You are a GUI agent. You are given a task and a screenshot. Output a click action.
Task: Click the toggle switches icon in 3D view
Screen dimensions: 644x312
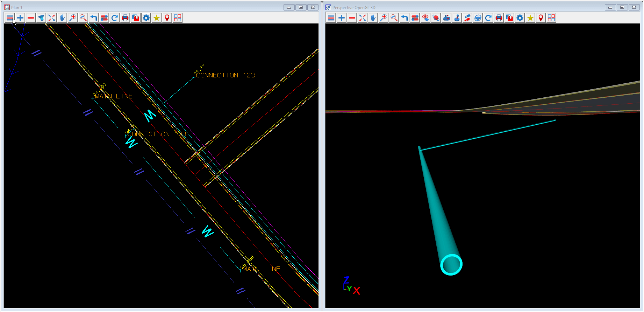415,18
